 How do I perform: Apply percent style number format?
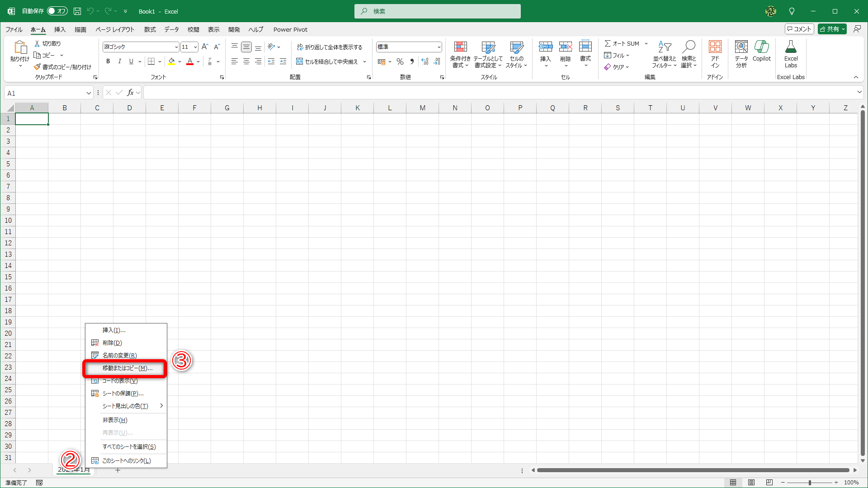(x=400, y=61)
